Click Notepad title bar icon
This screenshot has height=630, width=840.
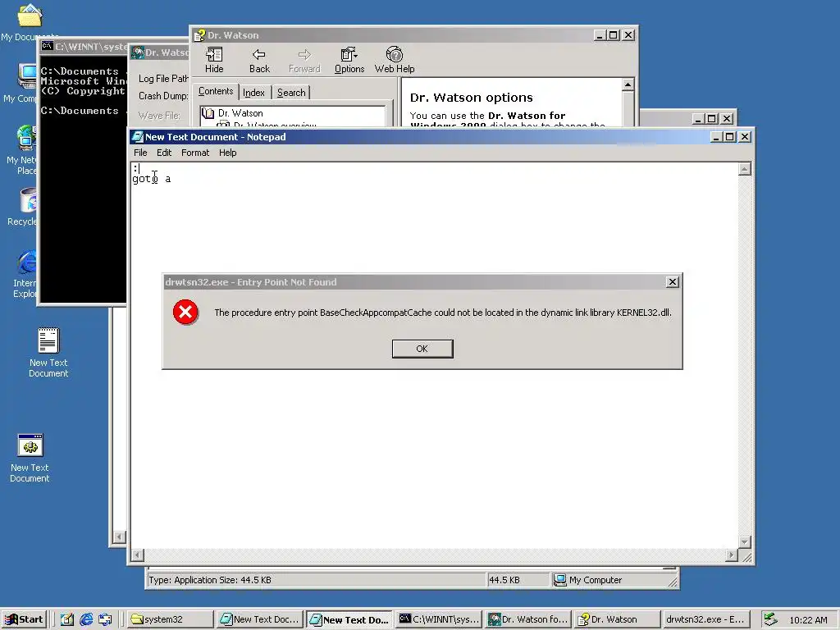click(138, 137)
